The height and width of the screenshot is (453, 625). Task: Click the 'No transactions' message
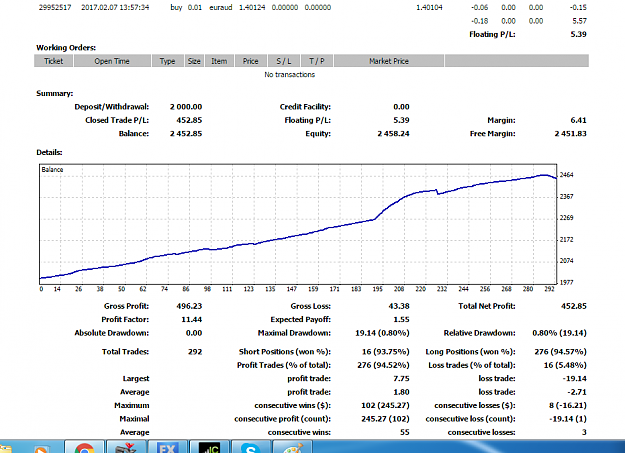[x=289, y=75]
